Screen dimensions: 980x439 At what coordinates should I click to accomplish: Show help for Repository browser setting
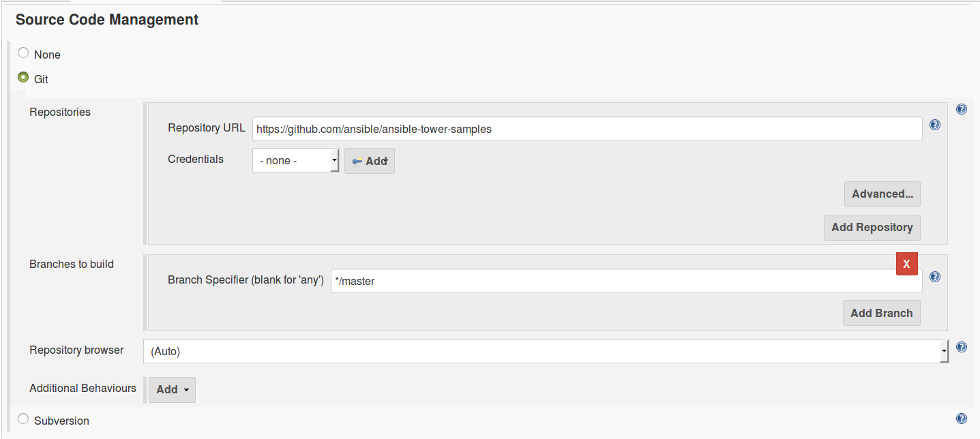[962, 347]
